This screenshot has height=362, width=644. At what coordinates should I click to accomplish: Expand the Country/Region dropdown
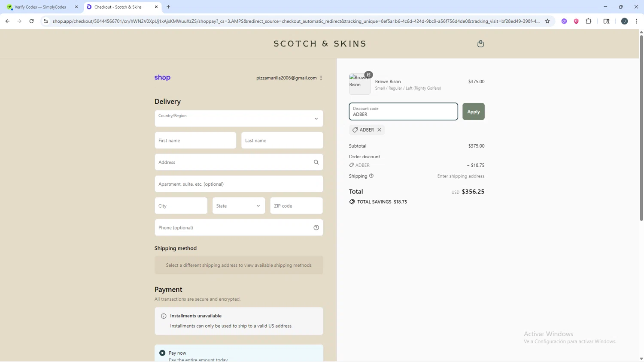pyautogui.click(x=239, y=119)
